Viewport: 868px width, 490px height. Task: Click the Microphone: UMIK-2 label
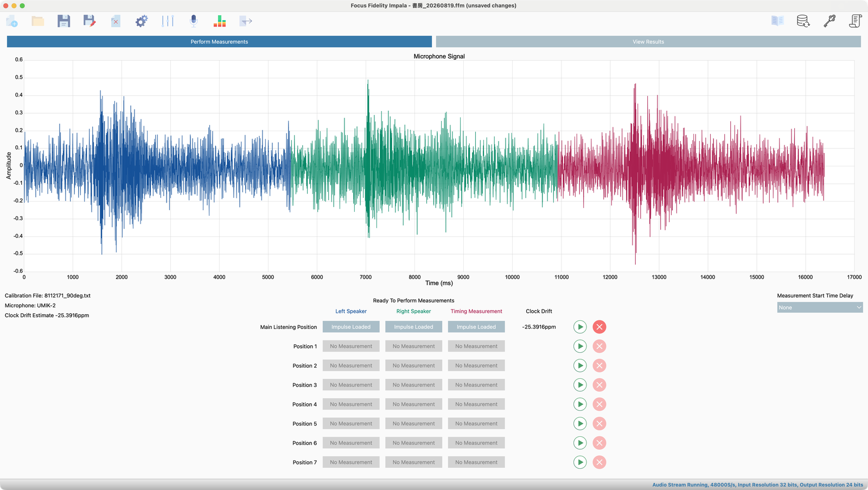(30, 306)
